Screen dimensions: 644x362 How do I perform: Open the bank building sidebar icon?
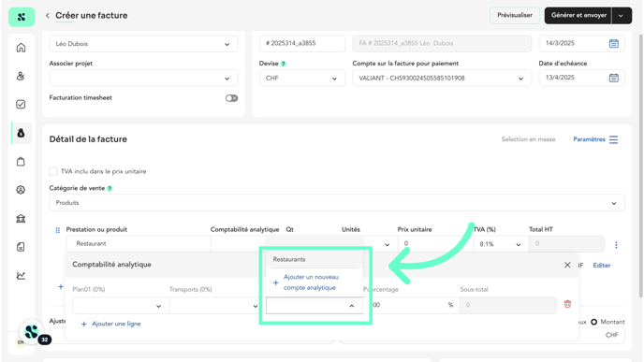21,218
